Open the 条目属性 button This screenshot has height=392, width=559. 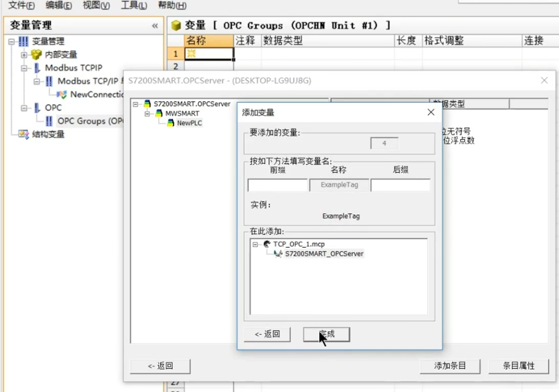(518, 366)
